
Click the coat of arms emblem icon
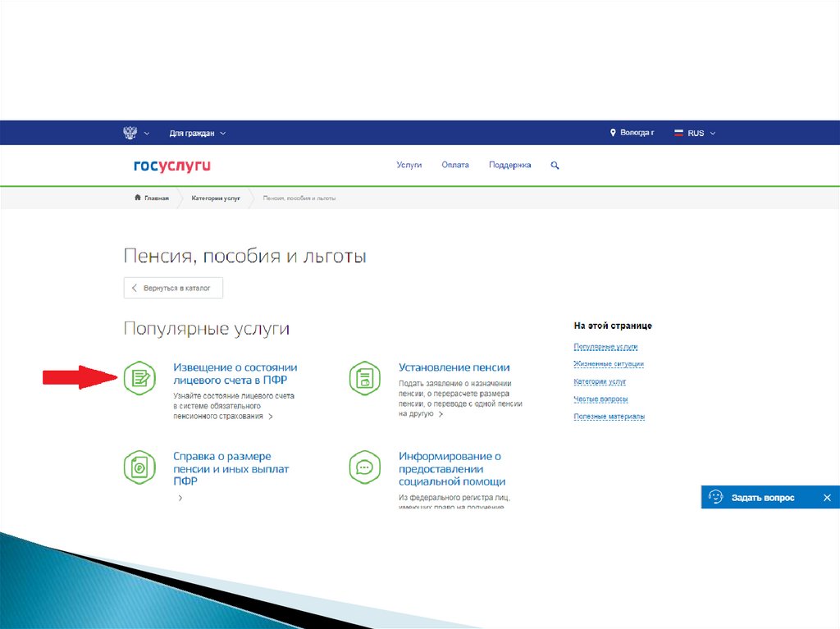[130, 132]
